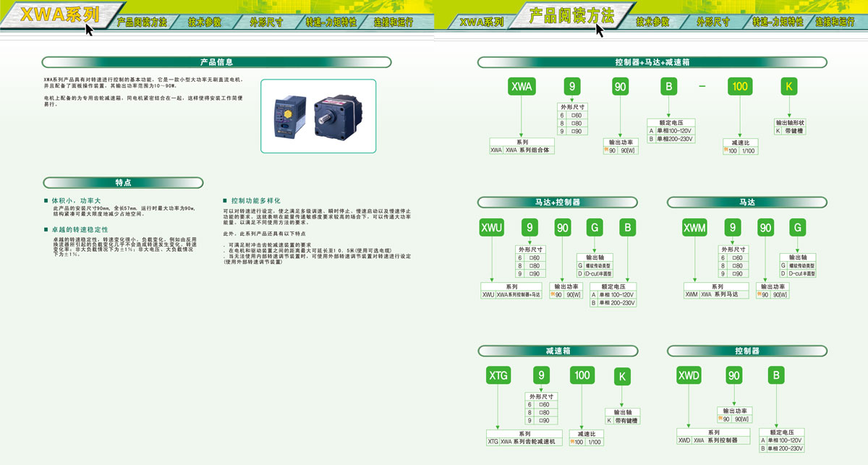Select 转速-力矩特性 tab on the left page
The image size is (868, 465).
click(331, 22)
